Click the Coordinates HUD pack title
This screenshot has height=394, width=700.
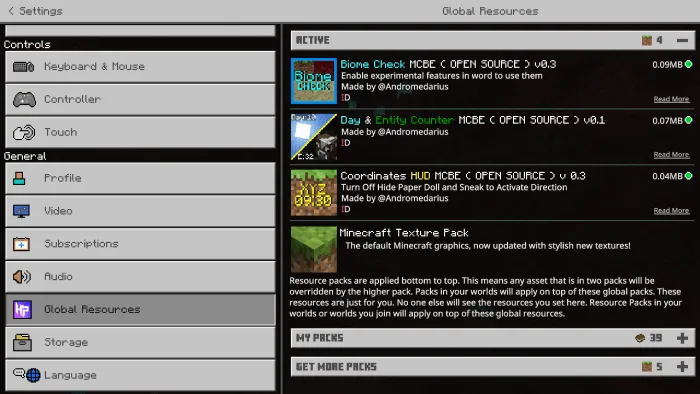[462, 176]
